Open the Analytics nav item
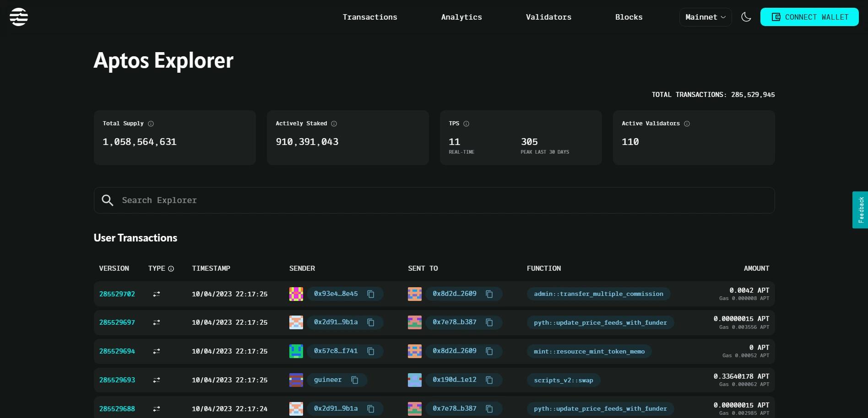The height and width of the screenshot is (418, 868). pos(461,17)
